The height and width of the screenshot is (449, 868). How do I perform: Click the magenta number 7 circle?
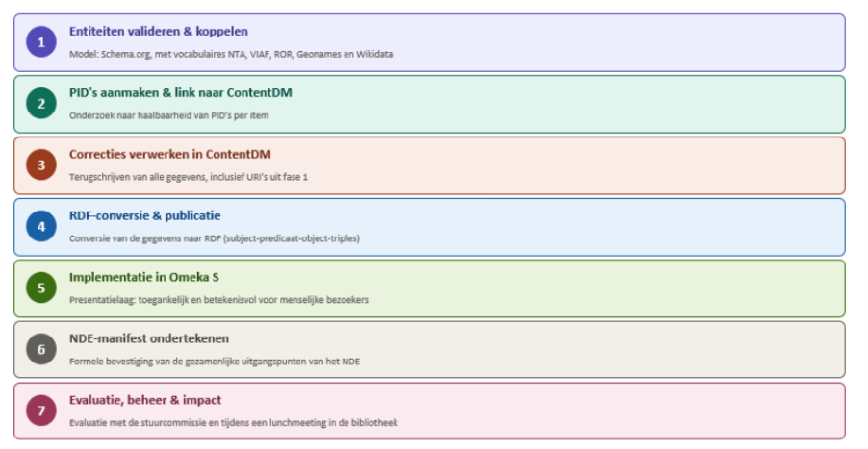41,411
